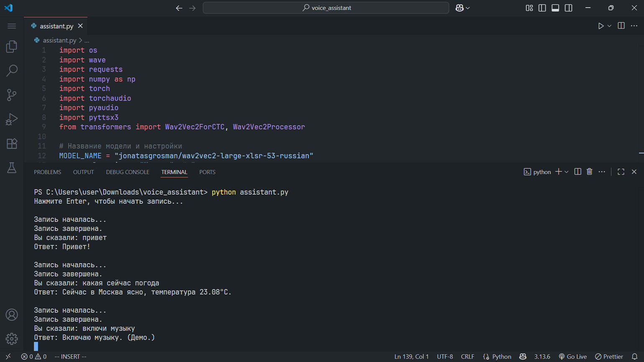Image resolution: width=644 pixels, height=362 pixels.
Task: Close the terminal panel
Action: pos(634,172)
